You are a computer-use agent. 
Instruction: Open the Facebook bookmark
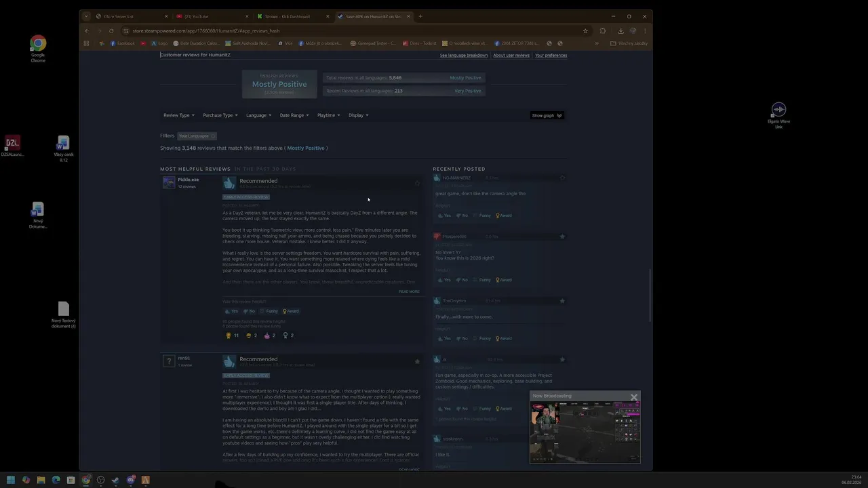[123, 43]
